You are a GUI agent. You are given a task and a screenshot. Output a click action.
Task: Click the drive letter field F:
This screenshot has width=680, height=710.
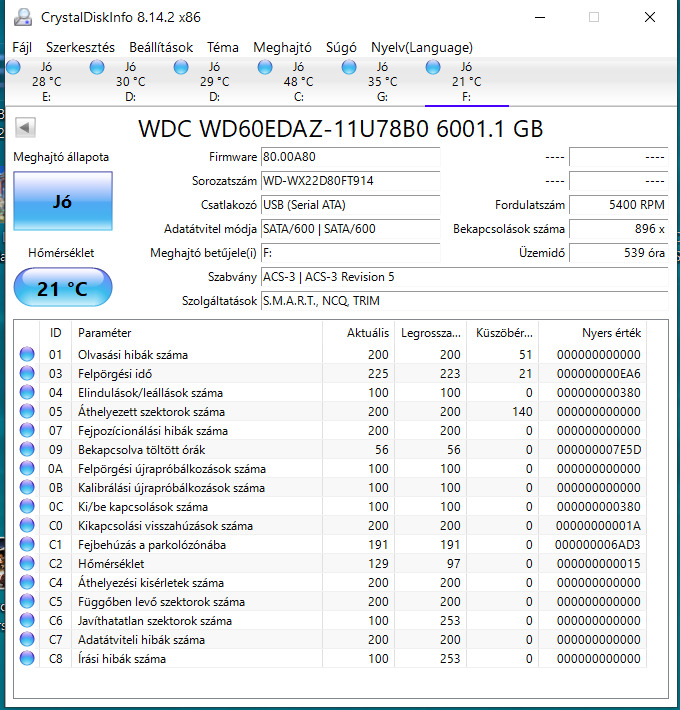click(350, 253)
